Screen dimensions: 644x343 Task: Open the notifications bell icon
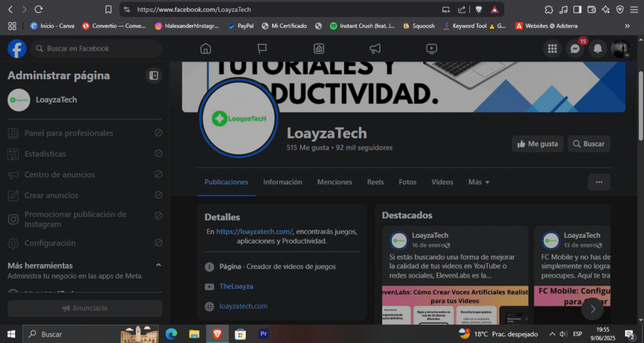pyautogui.click(x=597, y=49)
